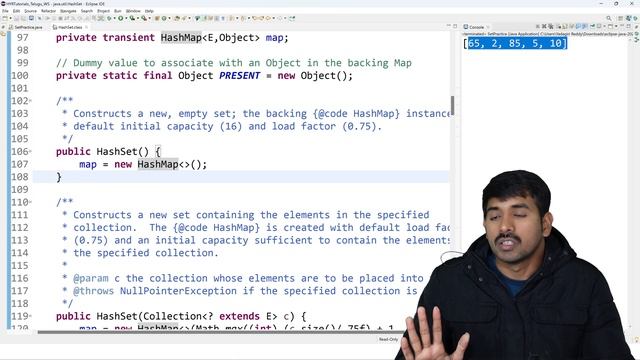Collapse the HashSet() constructor at line 106
The width and height of the screenshot is (640, 360).
click(30, 151)
